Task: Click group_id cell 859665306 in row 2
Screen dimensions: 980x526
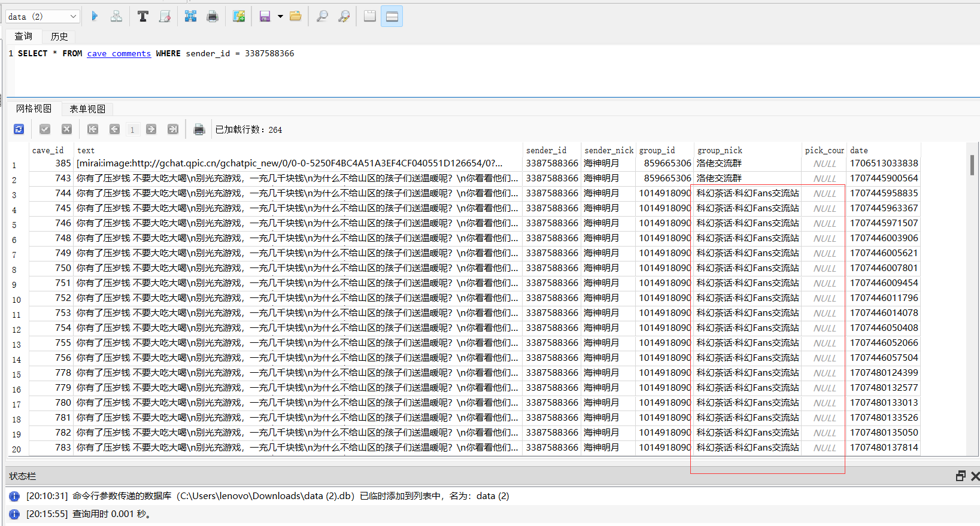Action: (x=665, y=178)
